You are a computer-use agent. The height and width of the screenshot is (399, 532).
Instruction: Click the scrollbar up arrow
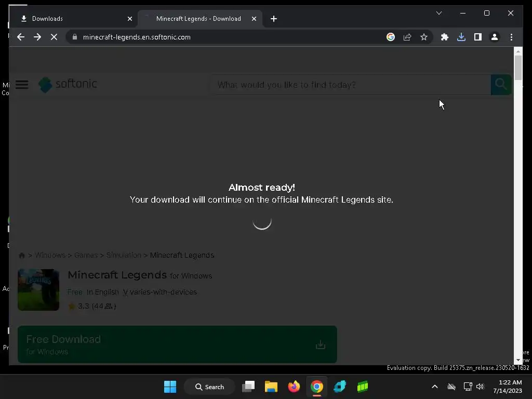(518, 51)
